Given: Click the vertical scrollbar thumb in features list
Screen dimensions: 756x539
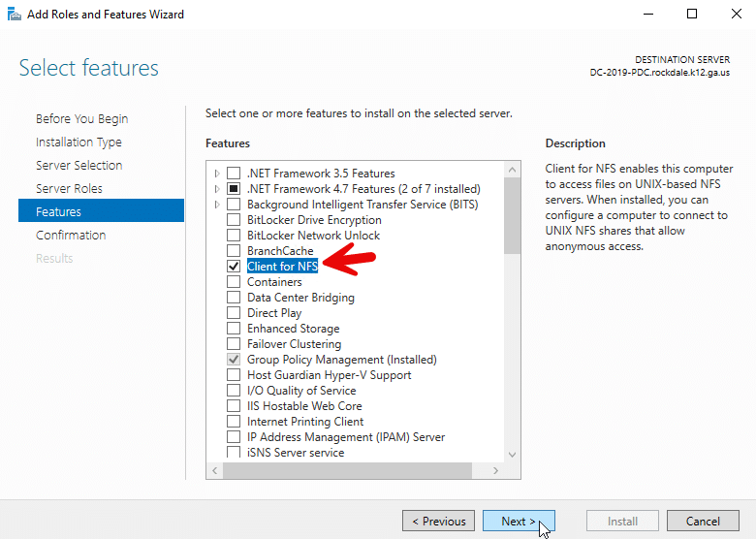Looking at the screenshot, I should 512,215.
